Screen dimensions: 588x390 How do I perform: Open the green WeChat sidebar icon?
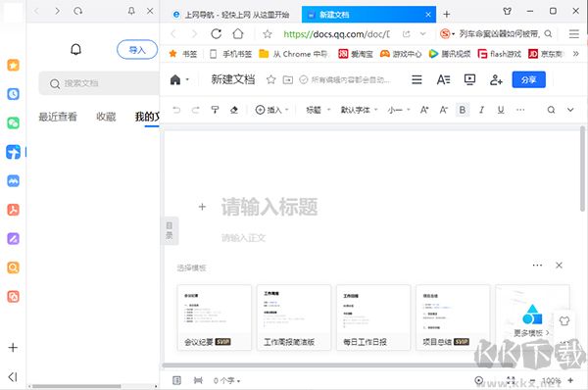coord(13,123)
